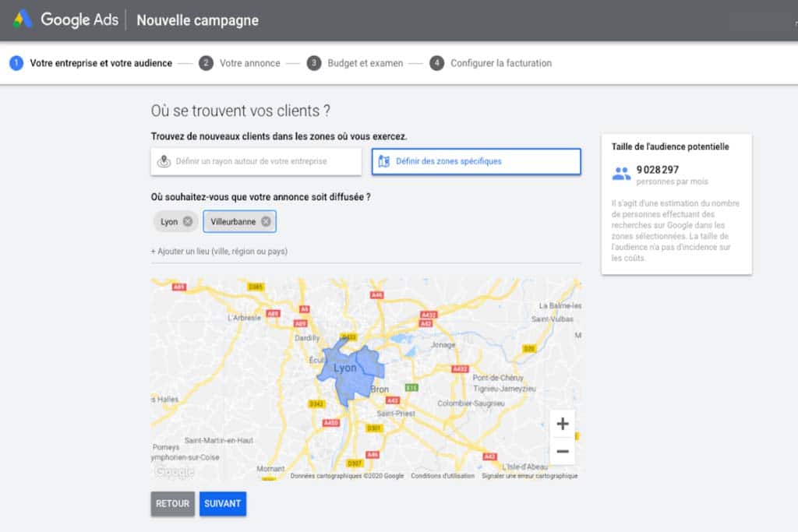Go to step 2 Votre annonce
This screenshot has height=532, width=798.
pyautogui.click(x=240, y=63)
